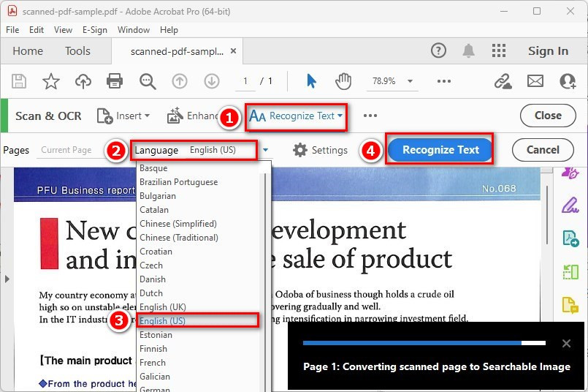Image resolution: width=588 pixels, height=392 pixels.
Task: Open the Help question mark icon
Action: (438, 51)
